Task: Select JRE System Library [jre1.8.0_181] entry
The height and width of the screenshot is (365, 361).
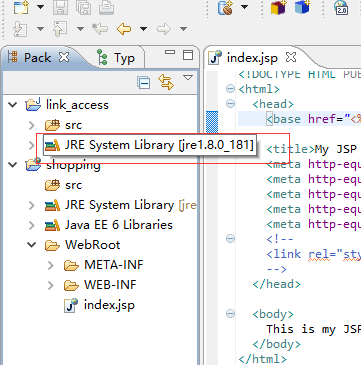Action: pos(149,145)
